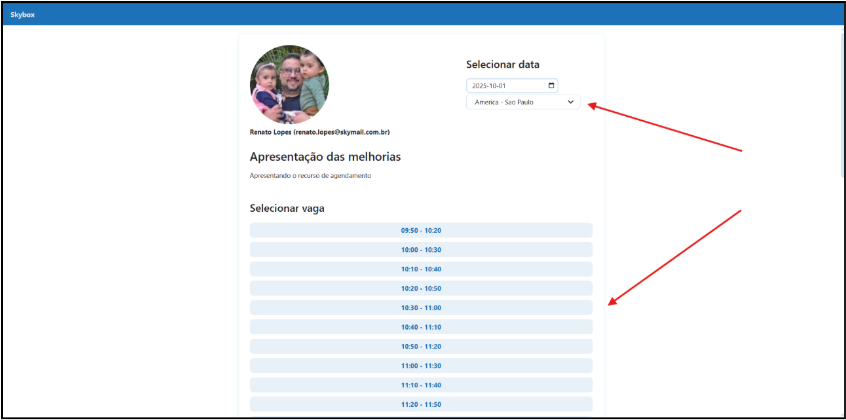Choose the 10:00 - 10:30 slot
Screen dimensions: 846x420
421,250
